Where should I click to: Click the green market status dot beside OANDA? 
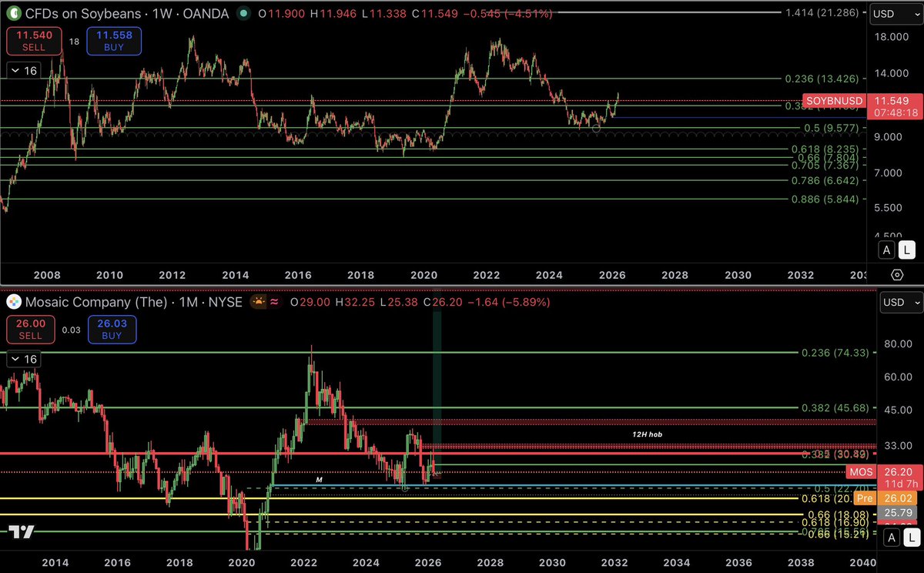[243, 13]
